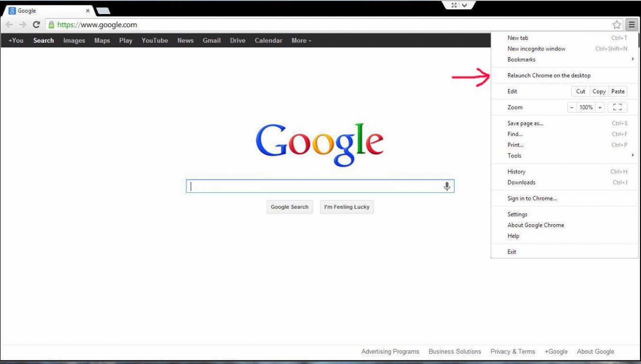Click the green padlock security icon
The width and height of the screenshot is (641, 364).
coord(51,25)
